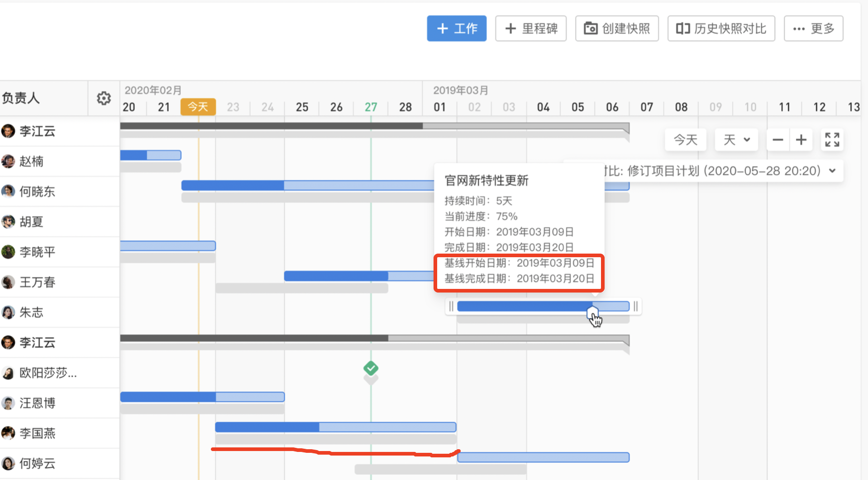
Task: Select 赵楠 task bar in Gantt
Action: [151, 155]
